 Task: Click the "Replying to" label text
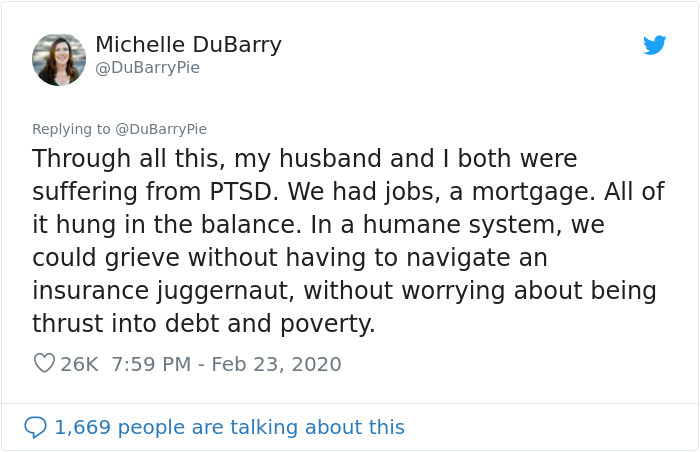(x=72, y=129)
